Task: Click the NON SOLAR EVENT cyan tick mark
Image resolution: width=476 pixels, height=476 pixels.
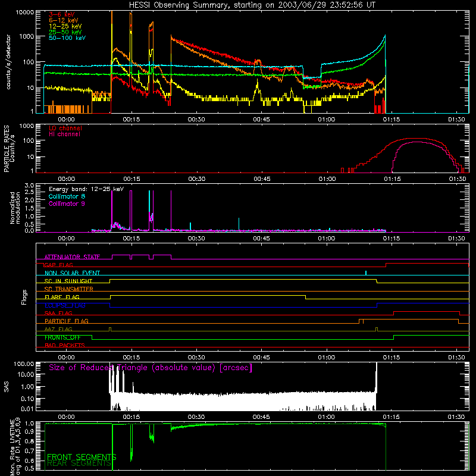Action: pos(366,273)
